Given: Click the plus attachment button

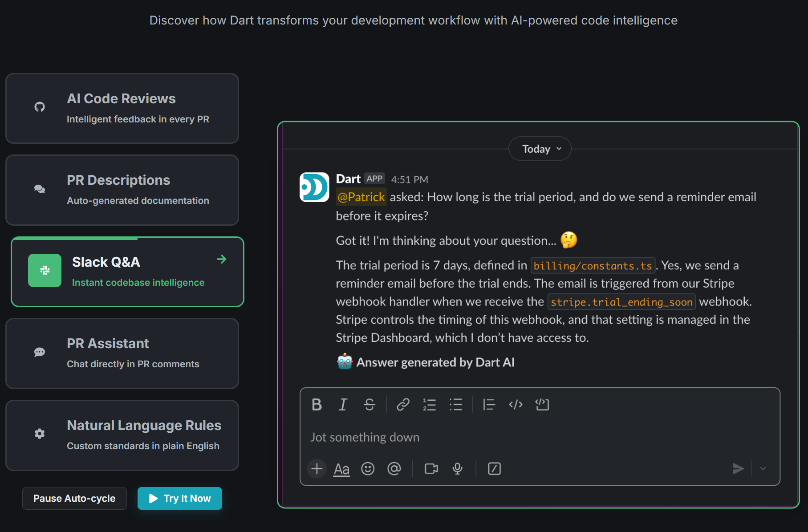Looking at the screenshot, I should point(317,468).
